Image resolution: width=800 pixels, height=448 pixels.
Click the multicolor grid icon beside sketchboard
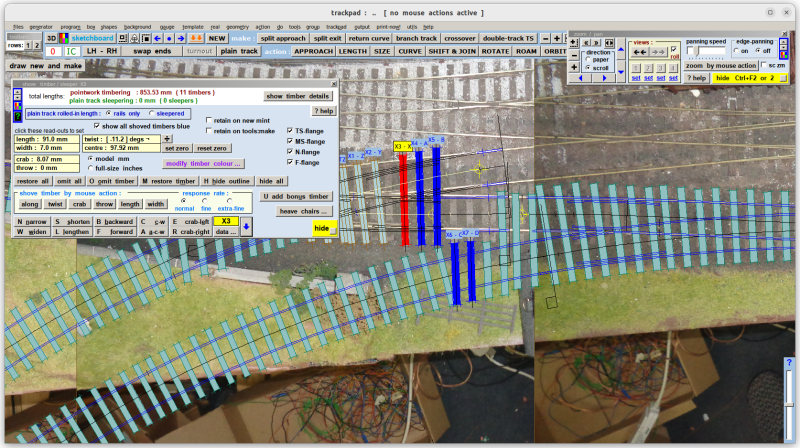click(x=64, y=38)
